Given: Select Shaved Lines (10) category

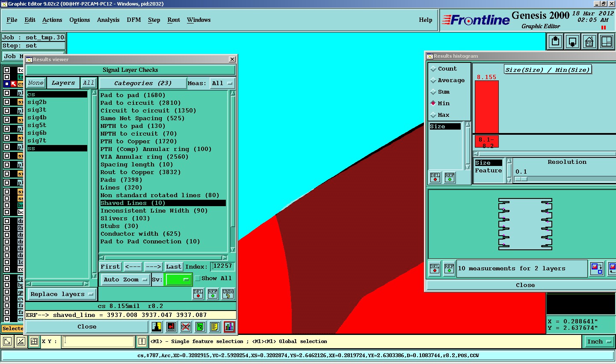Looking at the screenshot, I should 163,203.
